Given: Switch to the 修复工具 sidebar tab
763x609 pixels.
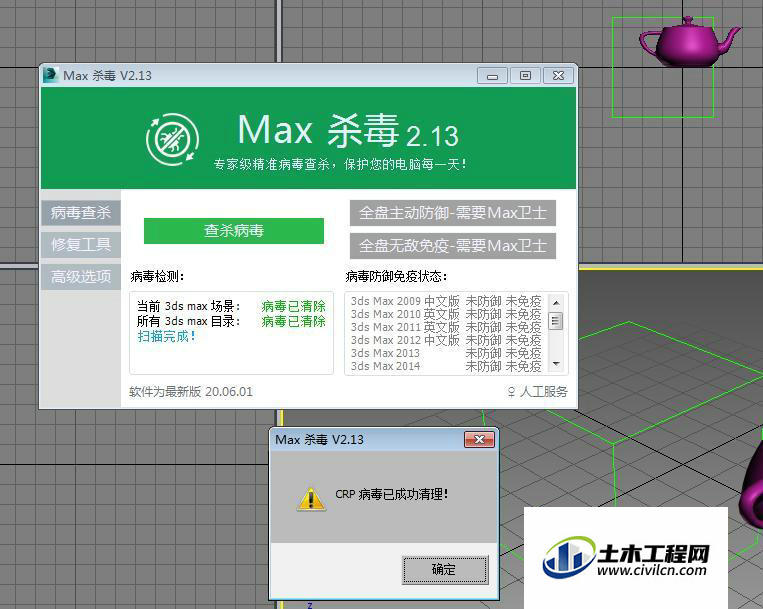Looking at the screenshot, I should [x=81, y=244].
